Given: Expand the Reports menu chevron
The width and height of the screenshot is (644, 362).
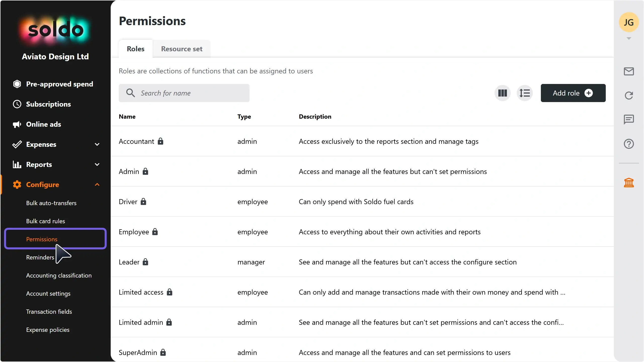Looking at the screenshot, I should point(97,164).
